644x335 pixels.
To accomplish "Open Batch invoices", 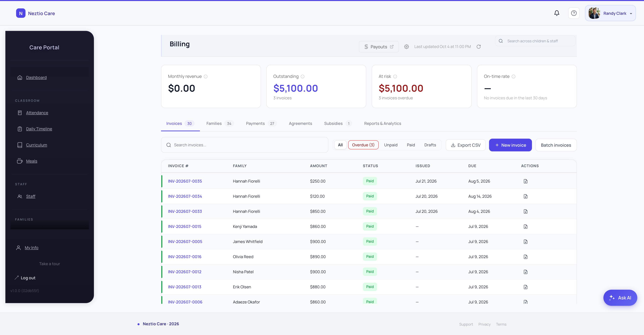I will pos(556,145).
